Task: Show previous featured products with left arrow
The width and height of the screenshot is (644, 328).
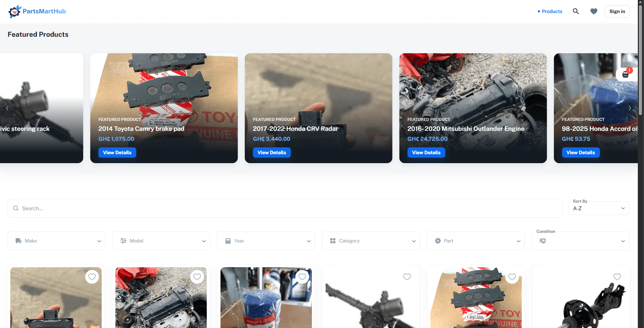Action: 7,108
